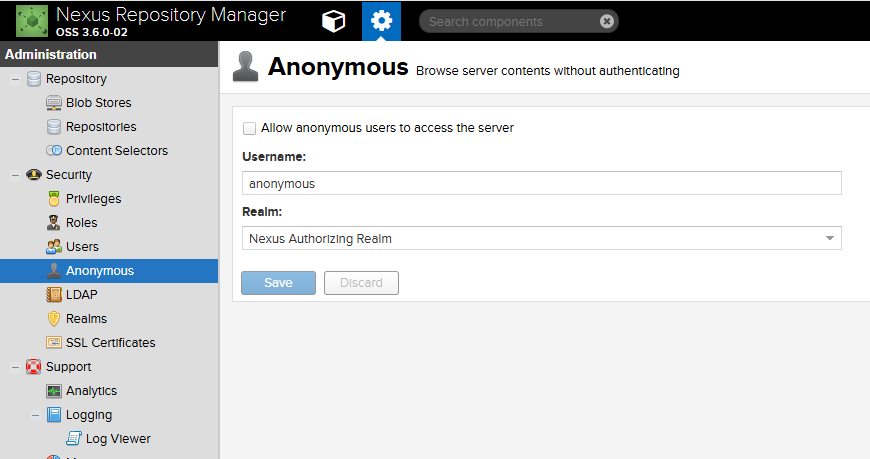Viewport: 870px width, 459px height.
Task: Focus the Username input field
Action: point(542,183)
